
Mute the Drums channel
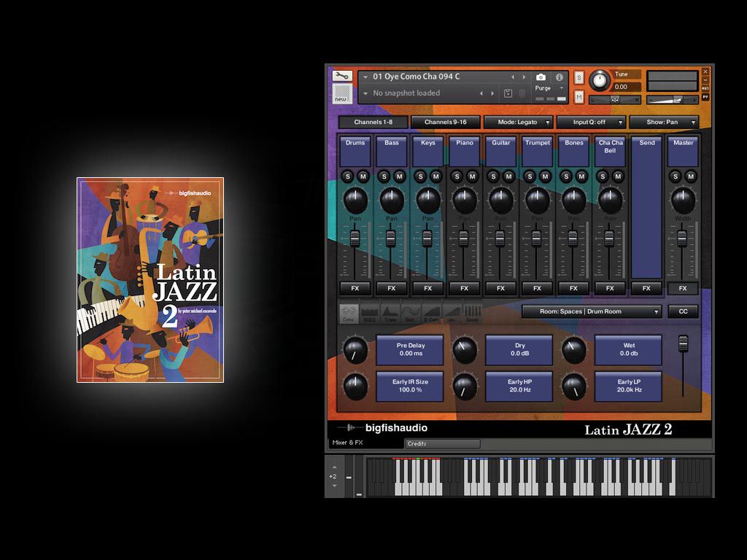[x=363, y=176]
